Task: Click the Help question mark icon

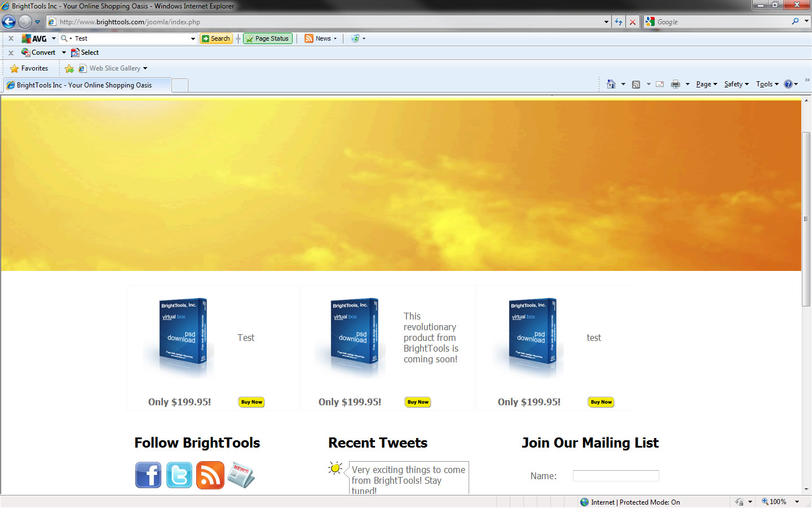Action: 788,84
